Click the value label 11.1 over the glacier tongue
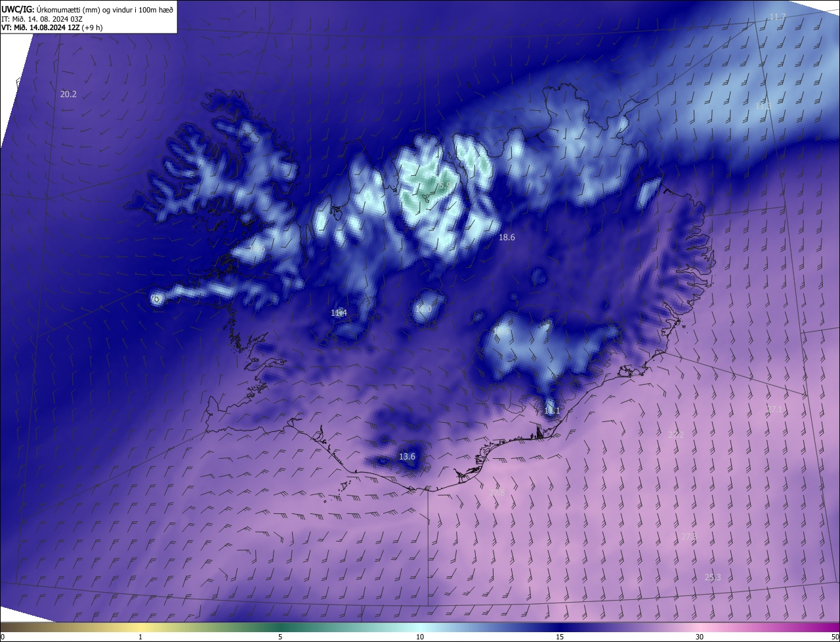840x642 pixels. point(552,411)
